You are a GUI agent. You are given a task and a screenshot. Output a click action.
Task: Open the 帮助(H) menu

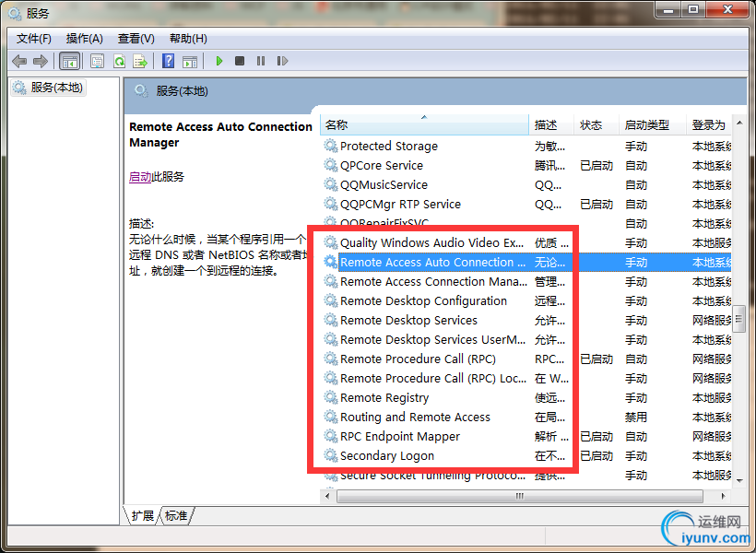188,39
